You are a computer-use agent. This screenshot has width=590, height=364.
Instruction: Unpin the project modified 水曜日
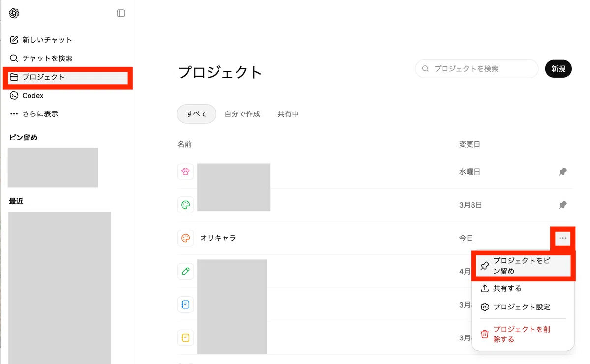pos(563,172)
